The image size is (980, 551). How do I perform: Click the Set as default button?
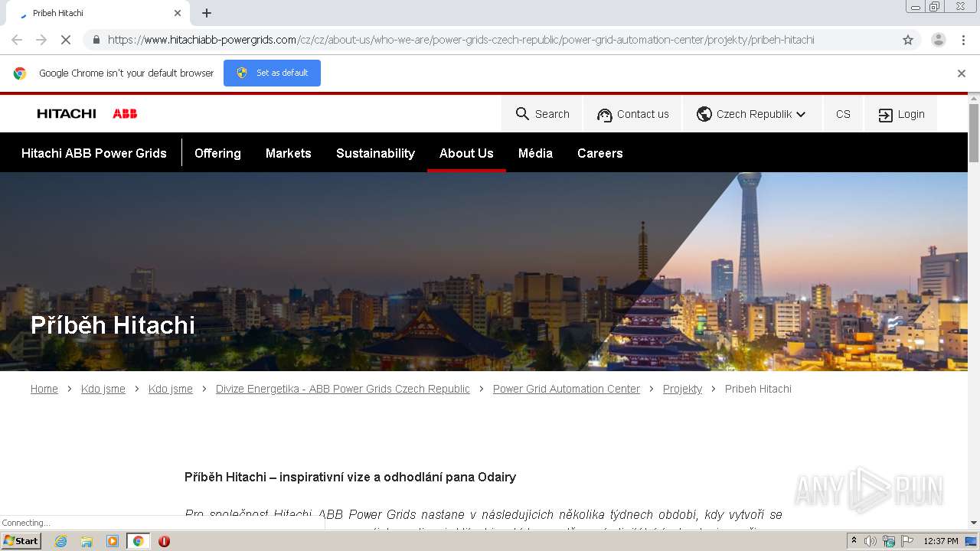272,73
